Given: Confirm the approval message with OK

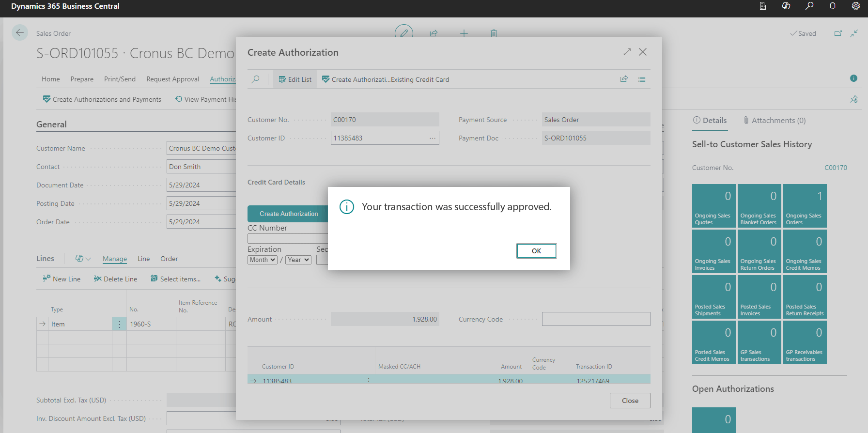Looking at the screenshot, I should click(536, 251).
